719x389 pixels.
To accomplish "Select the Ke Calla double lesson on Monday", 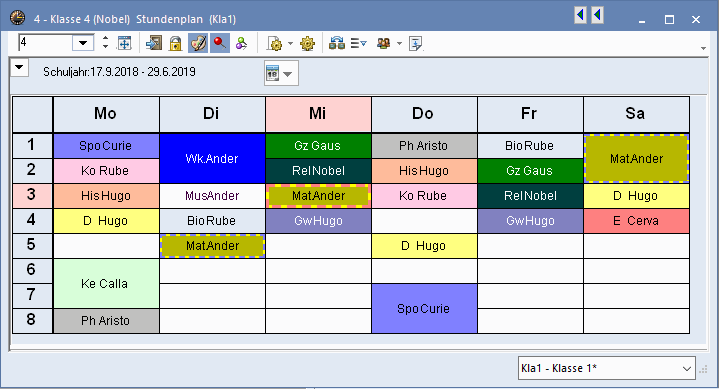I will tap(106, 283).
